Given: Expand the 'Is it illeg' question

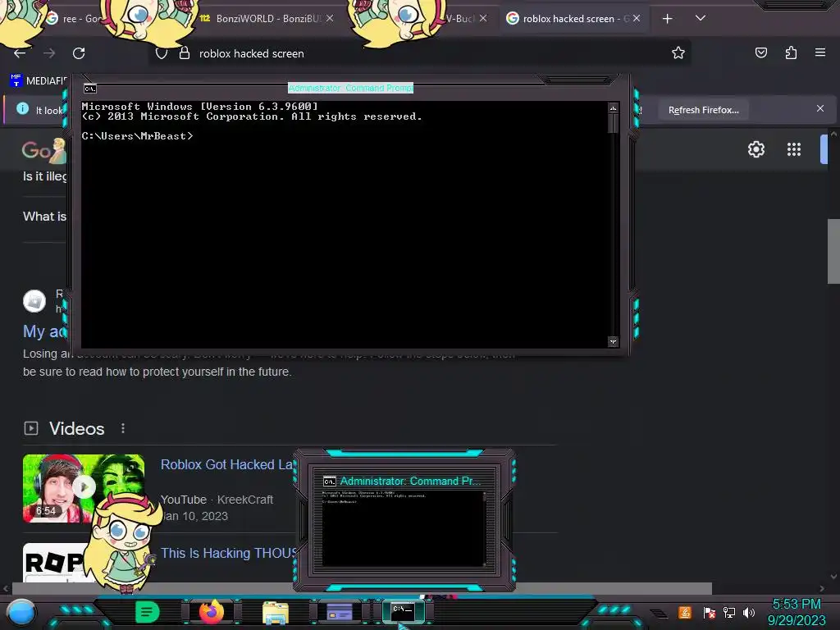Looking at the screenshot, I should (x=45, y=176).
